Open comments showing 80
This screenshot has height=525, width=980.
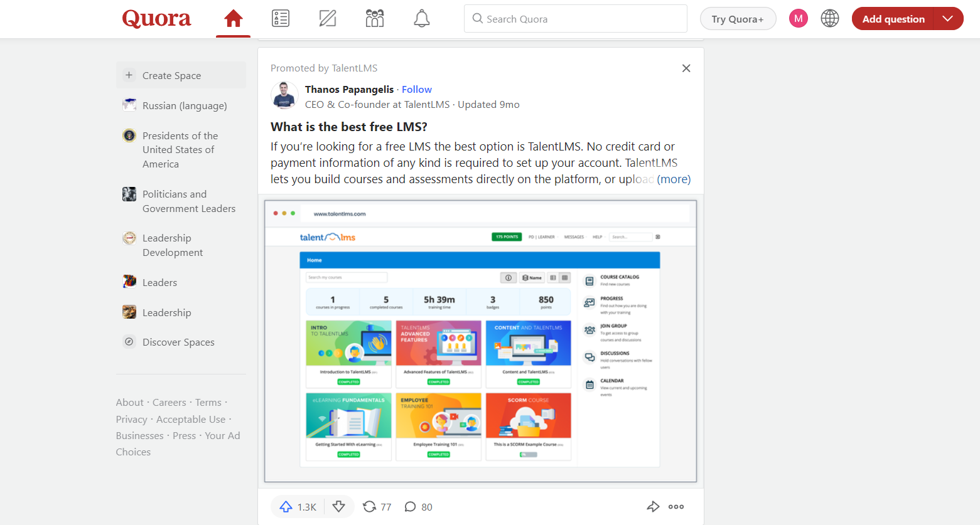click(418, 507)
